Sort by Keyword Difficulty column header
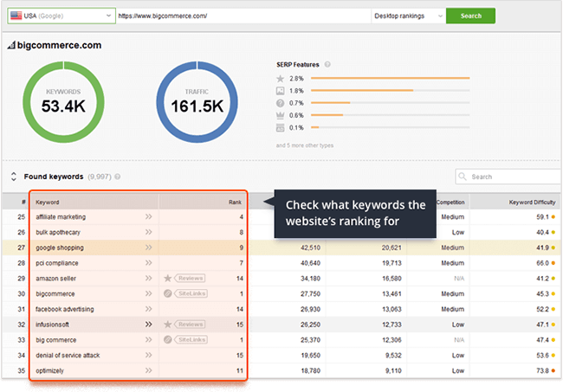 [x=532, y=202]
